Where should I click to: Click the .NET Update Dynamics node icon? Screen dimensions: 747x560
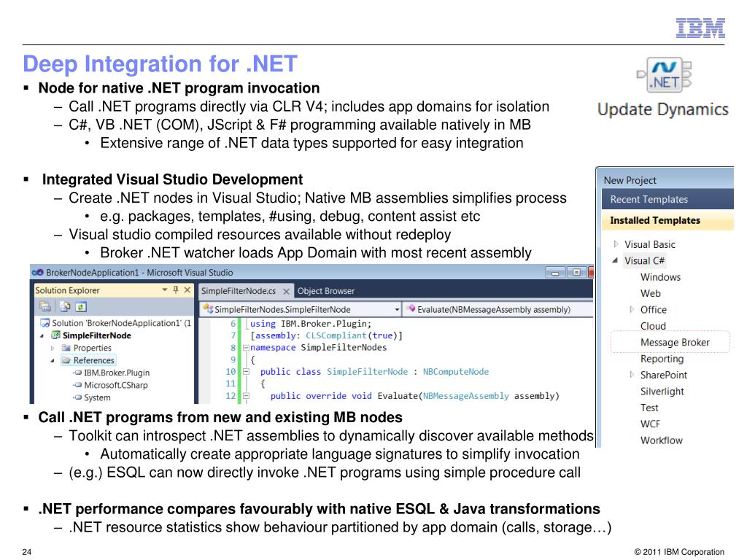point(664,75)
